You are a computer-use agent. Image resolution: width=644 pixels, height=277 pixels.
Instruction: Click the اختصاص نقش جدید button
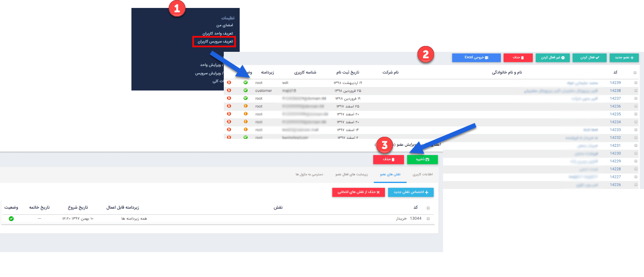(411, 192)
